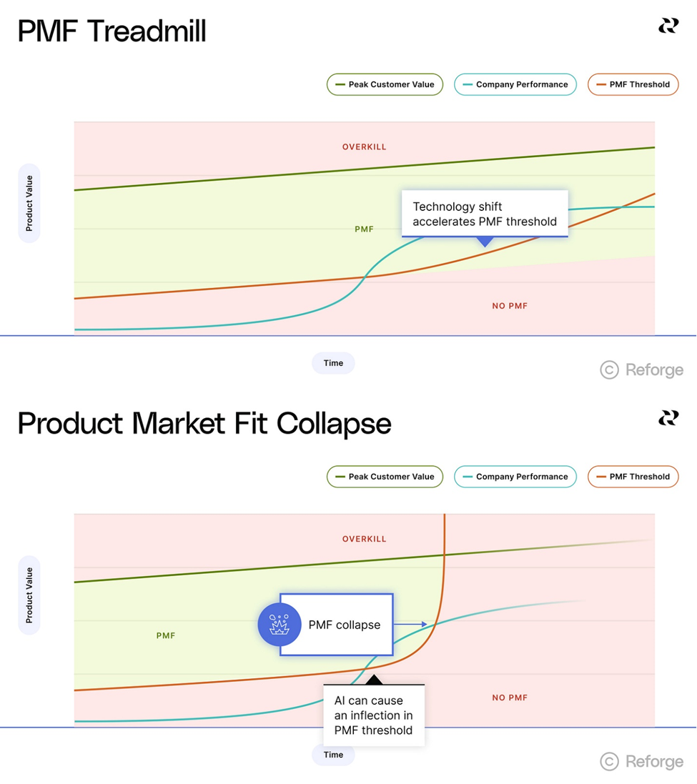The image size is (697, 784).
Task: Click the OVERKILL zone label in the PMF Treadmill chart
Action: pyautogui.click(x=364, y=147)
